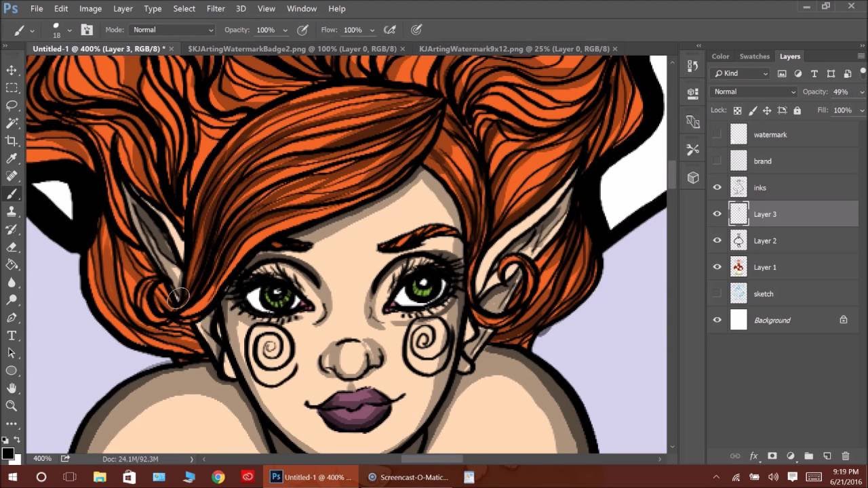
Task: Toggle lock all padlock icon
Action: pos(797,110)
